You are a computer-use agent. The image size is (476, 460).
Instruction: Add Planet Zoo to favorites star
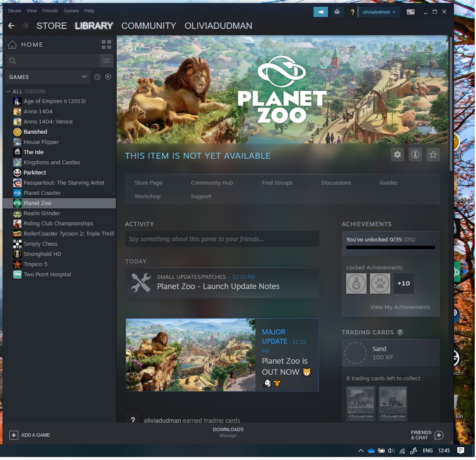[433, 154]
